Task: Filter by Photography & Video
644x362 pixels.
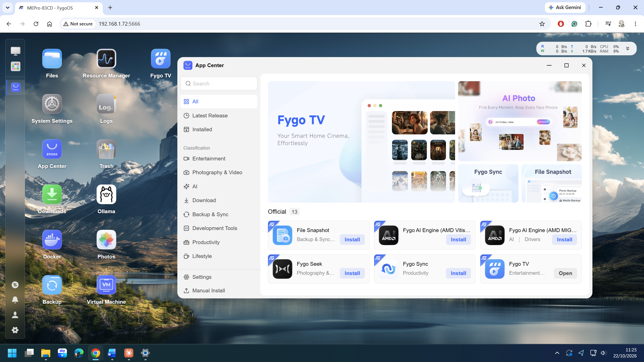Action: coord(219,172)
